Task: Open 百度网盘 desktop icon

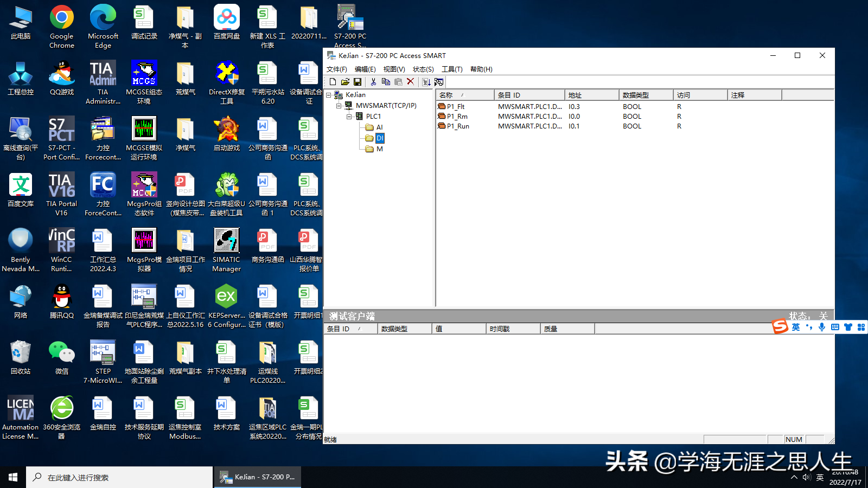Action: click(x=227, y=22)
